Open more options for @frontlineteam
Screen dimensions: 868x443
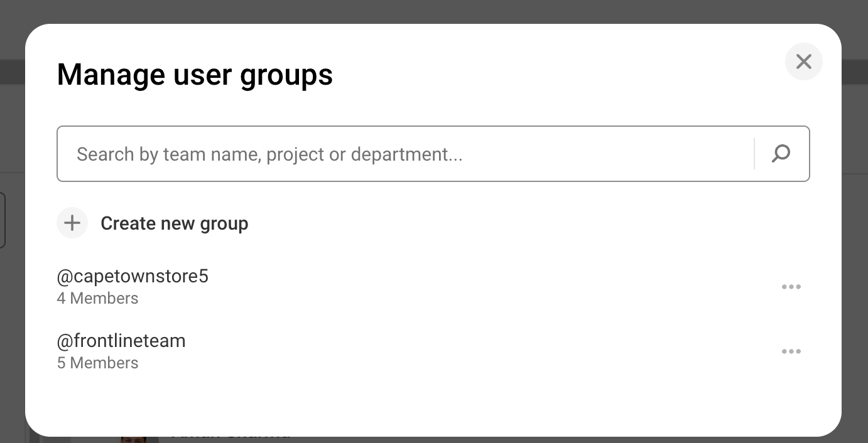pos(791,351)
